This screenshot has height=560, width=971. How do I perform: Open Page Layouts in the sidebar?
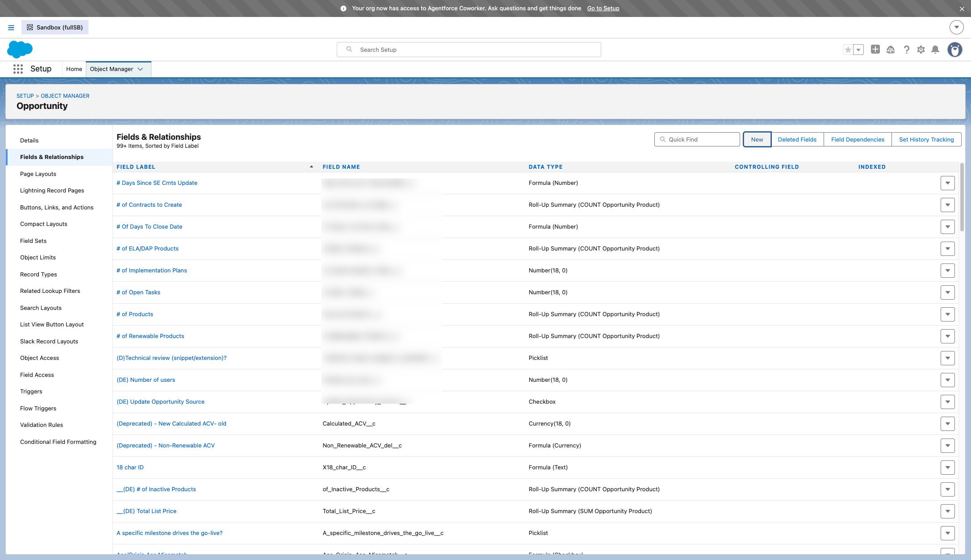pos(38,174)
